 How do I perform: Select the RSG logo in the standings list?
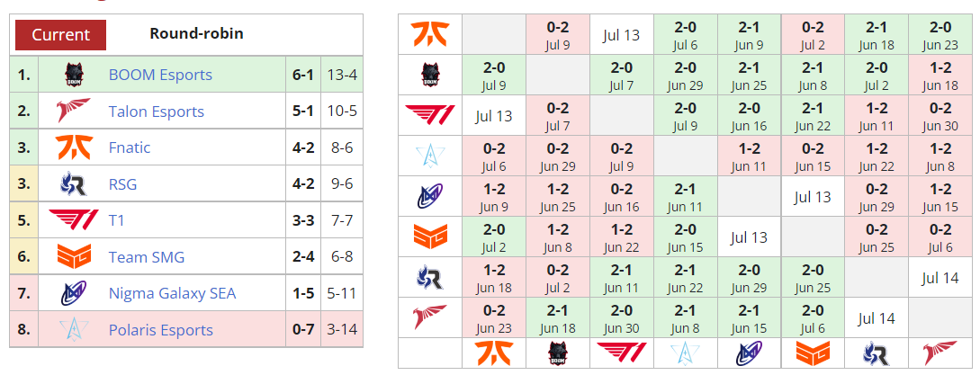(74, 184)
